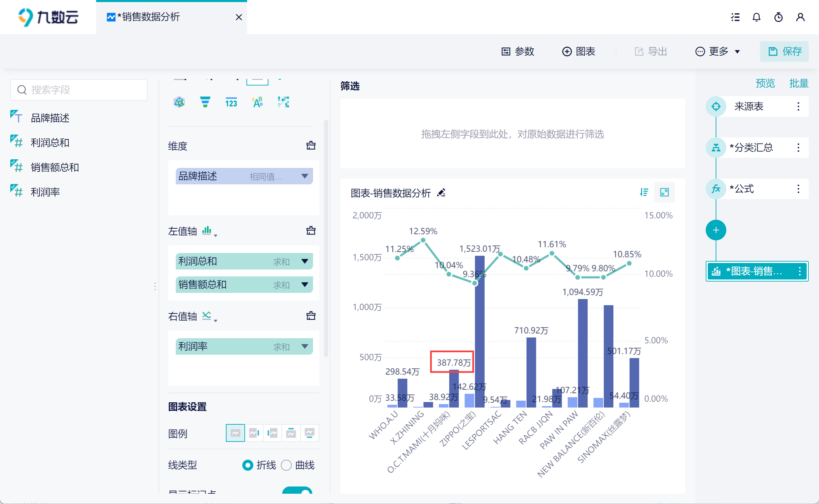Add a new analysis step
This screenshot has width=819, height=504.
[716, 230]
